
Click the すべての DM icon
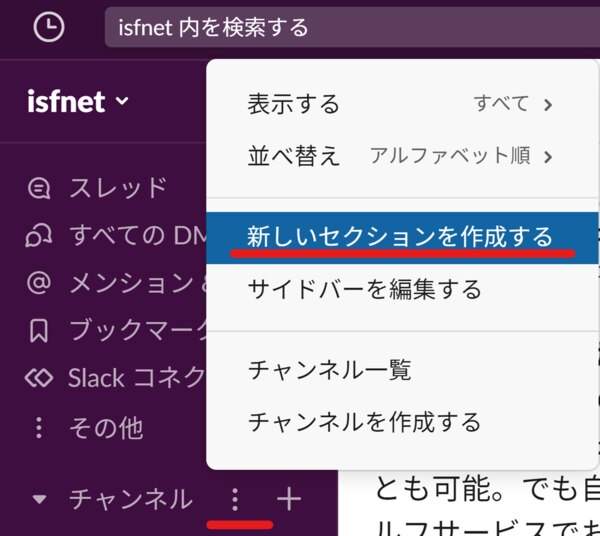38,235
